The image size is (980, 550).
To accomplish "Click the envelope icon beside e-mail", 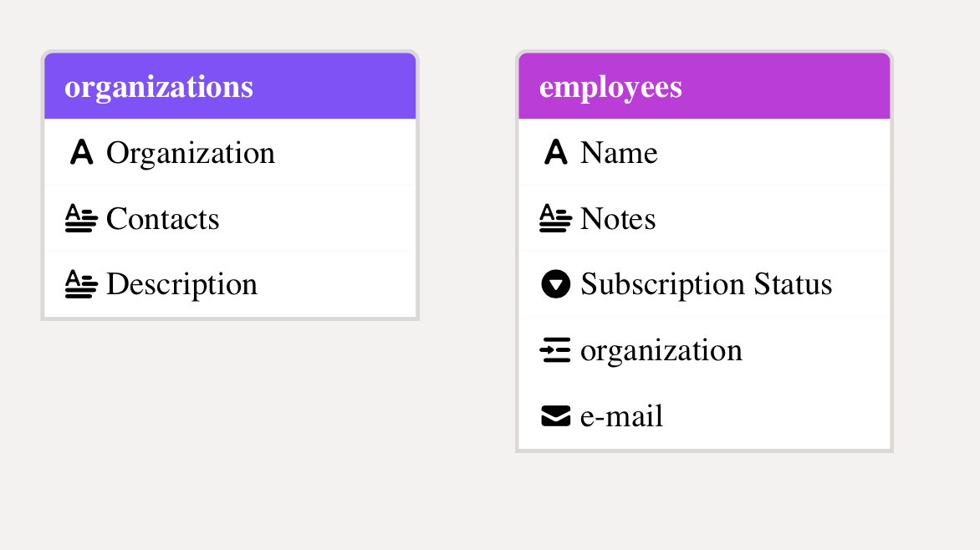I will pyautogui.click(x=555, y=415).
